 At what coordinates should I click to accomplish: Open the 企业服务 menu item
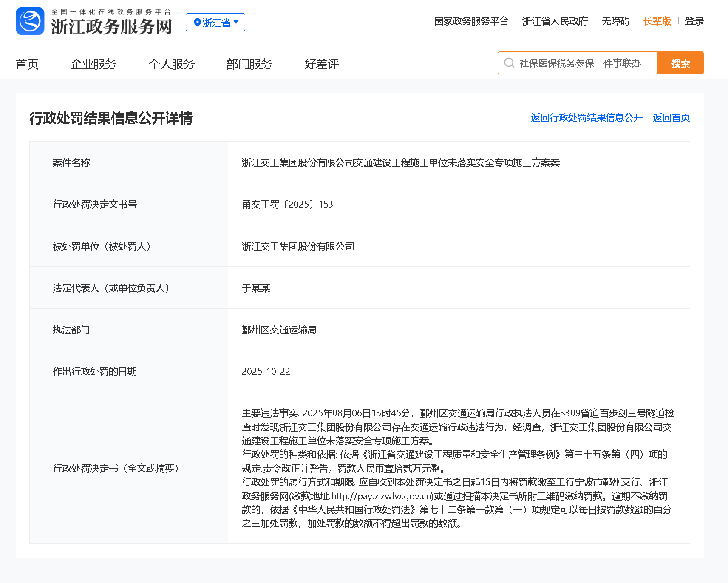[93, 64]
